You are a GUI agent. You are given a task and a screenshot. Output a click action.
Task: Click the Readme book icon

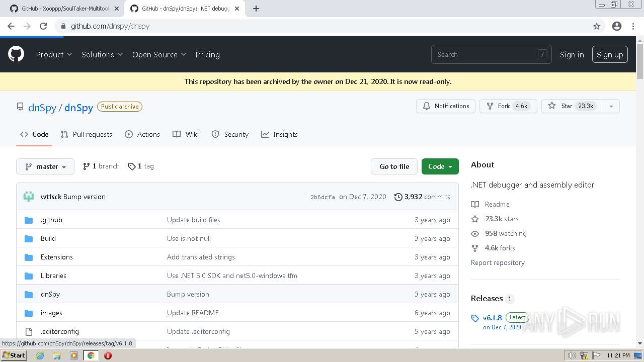(475, 204)
